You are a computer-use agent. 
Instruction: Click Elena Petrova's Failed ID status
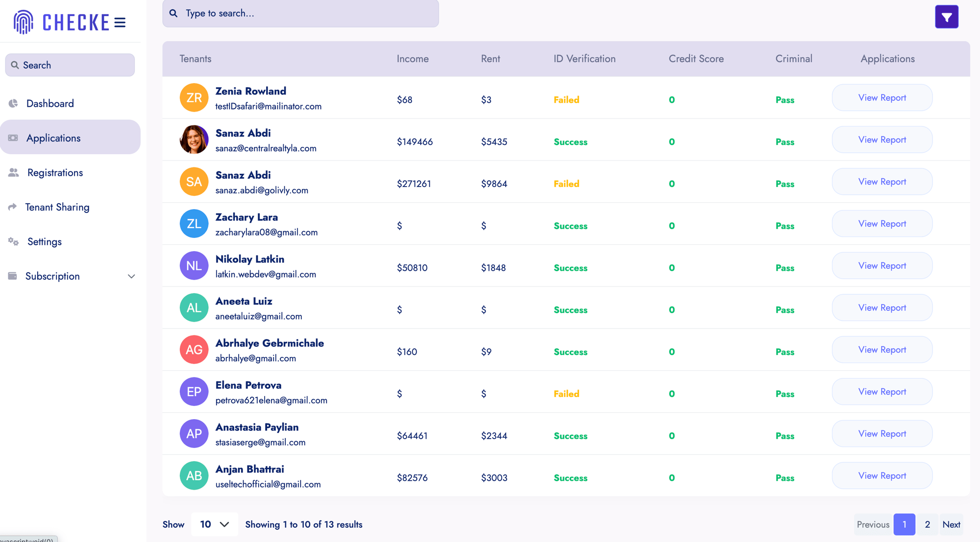[x=566, y=394]
